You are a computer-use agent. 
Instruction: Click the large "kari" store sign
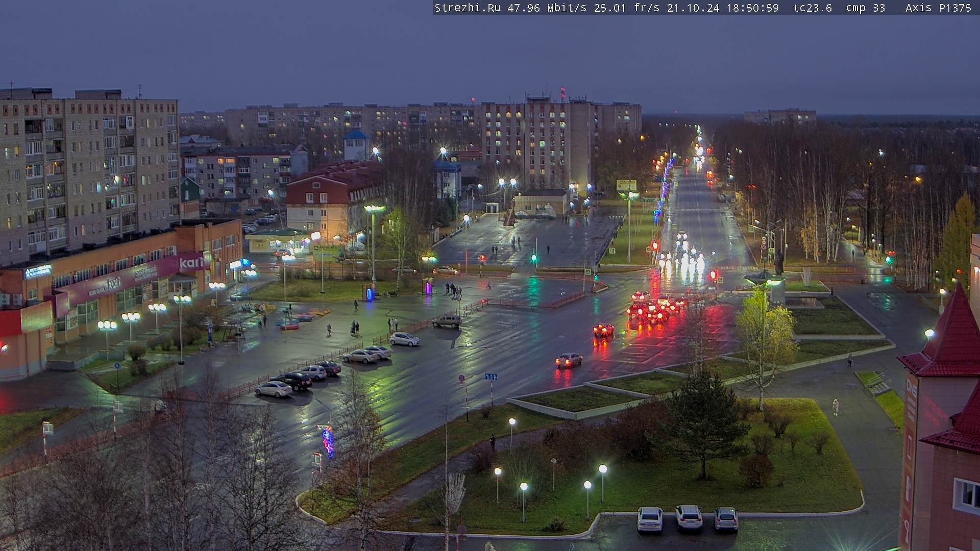[x=192, y=263]
